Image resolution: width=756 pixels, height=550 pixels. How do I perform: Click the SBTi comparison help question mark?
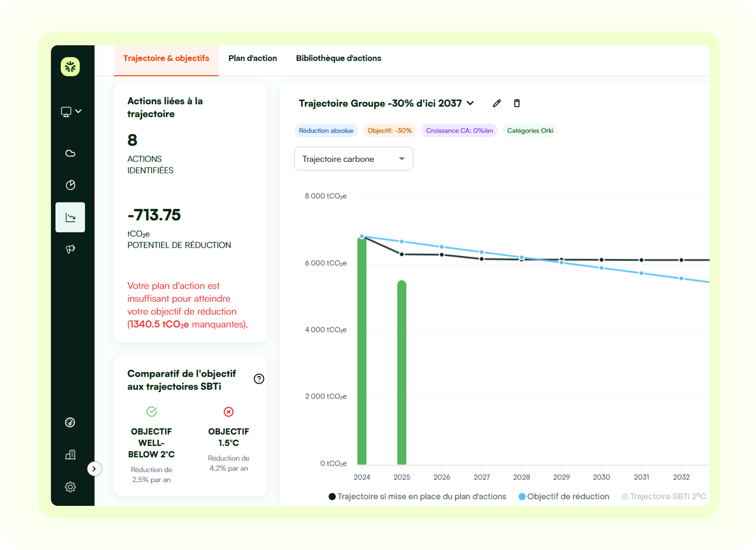pyautogui.click(x=259, y=379)
